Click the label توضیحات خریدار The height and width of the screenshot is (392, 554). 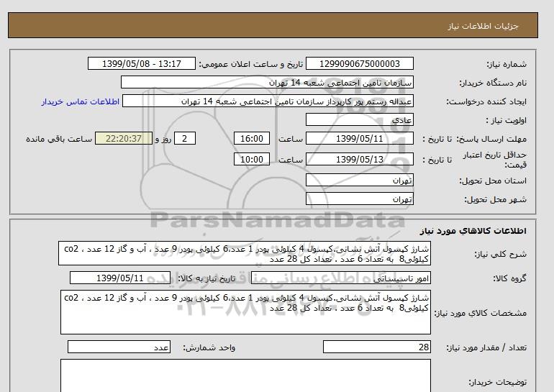(497, 382)
